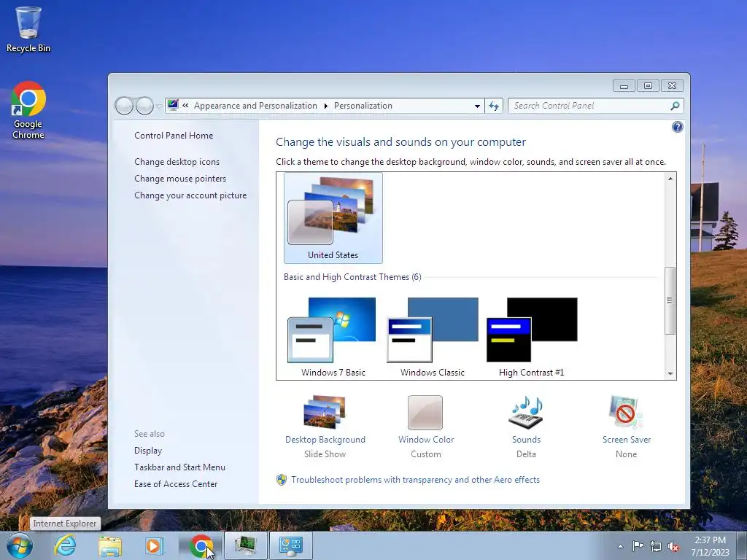Open Change desktop icons

click(x=177, y=161)
